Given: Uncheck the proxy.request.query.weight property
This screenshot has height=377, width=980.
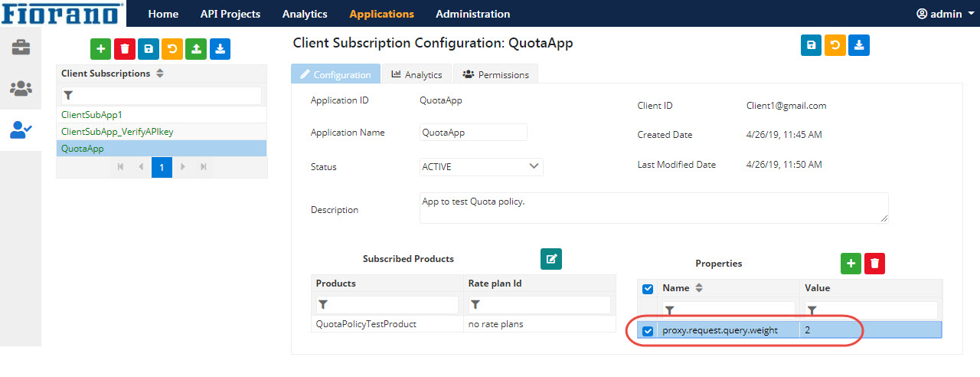Looking at the screenshot, I should pyautogui.click(x=648, y=331).
